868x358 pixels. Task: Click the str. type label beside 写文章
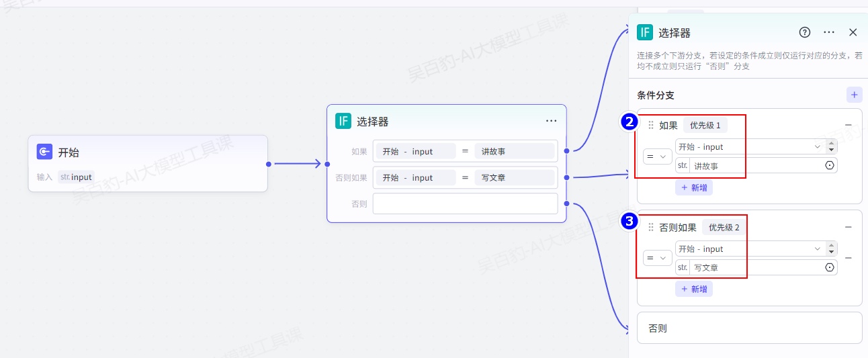[683, 267]
